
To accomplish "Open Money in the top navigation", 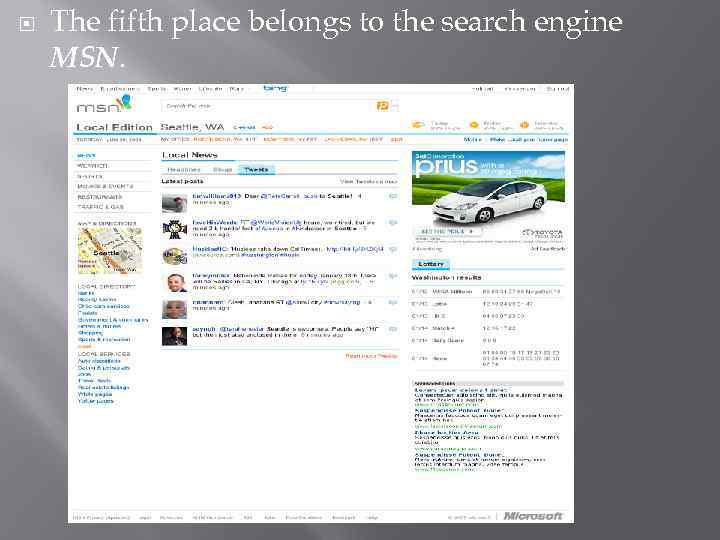I will [x=182, y=89].
